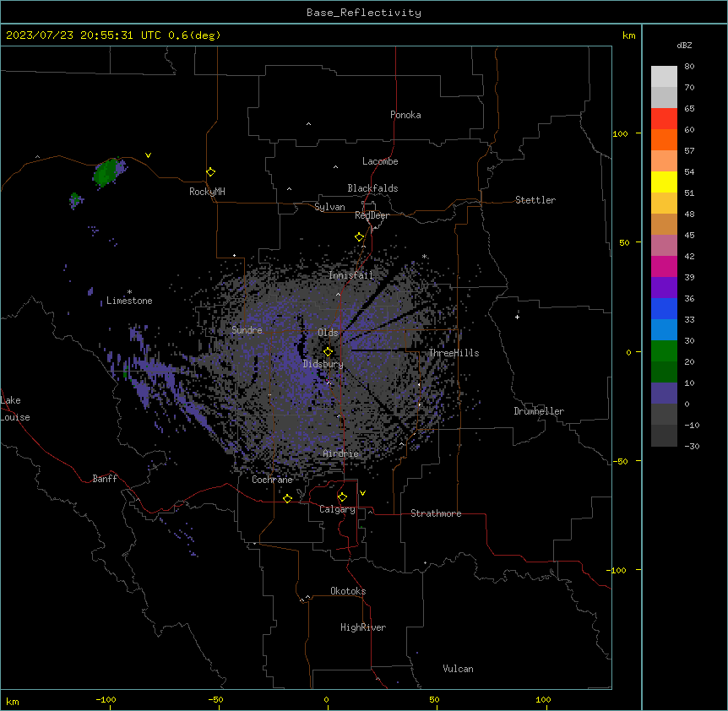This screenshot has width=728, height=711.
Task: Click the RockyMH city label
Action: pyautogui.click(x=207, y=192)
